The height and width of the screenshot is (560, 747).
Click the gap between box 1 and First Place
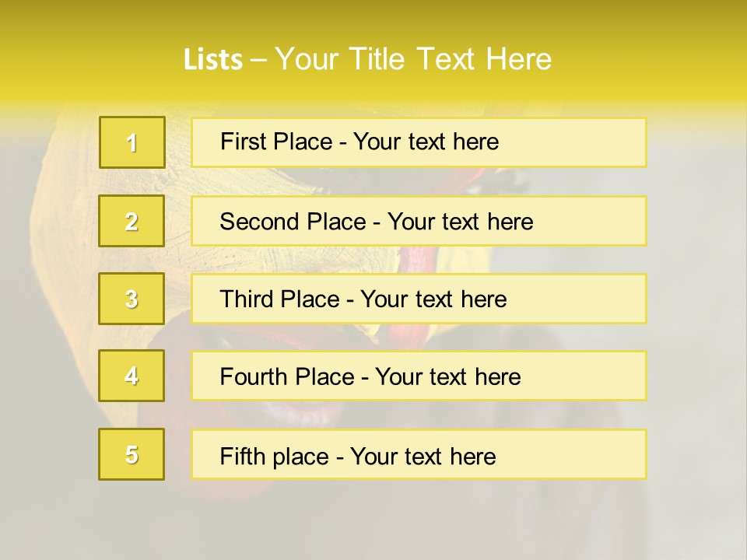[178, 142]
